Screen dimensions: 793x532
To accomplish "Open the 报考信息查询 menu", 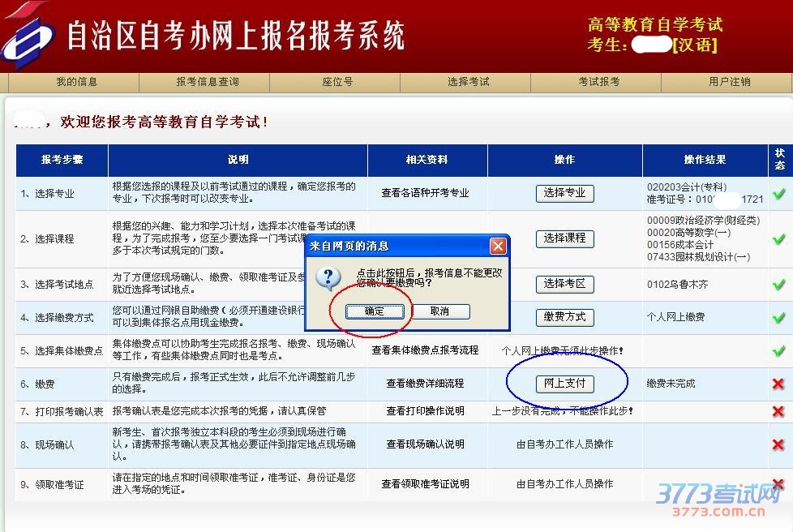I will [208, 82].
